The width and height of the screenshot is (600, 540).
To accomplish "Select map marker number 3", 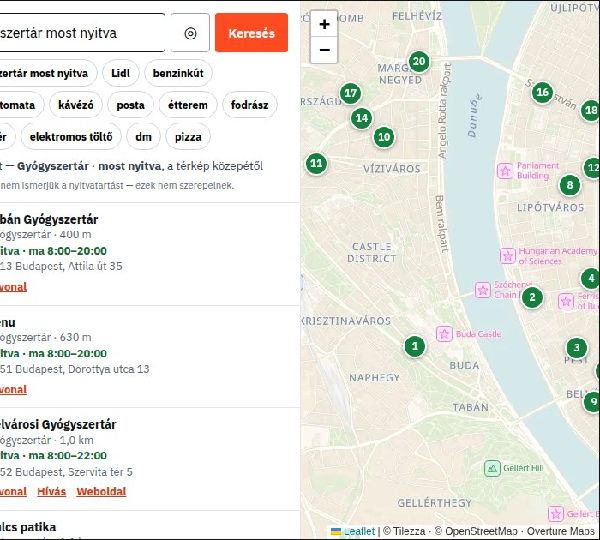I will 577,348.
